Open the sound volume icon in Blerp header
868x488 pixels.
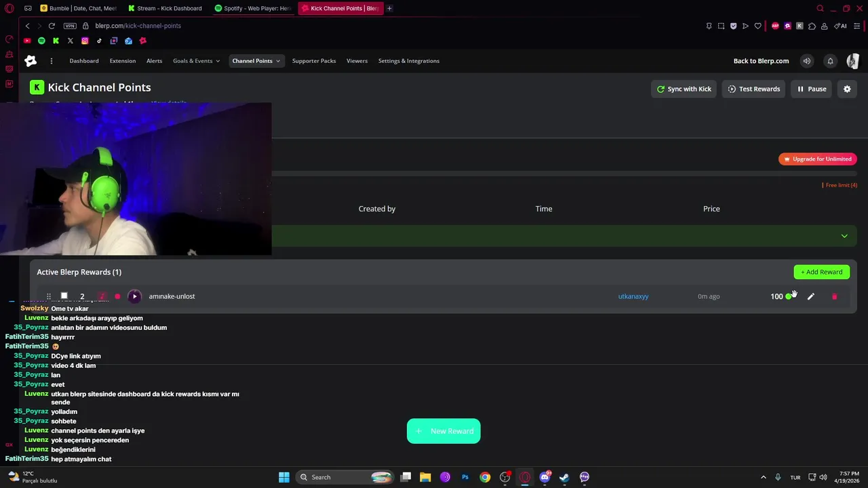[807, 61]
